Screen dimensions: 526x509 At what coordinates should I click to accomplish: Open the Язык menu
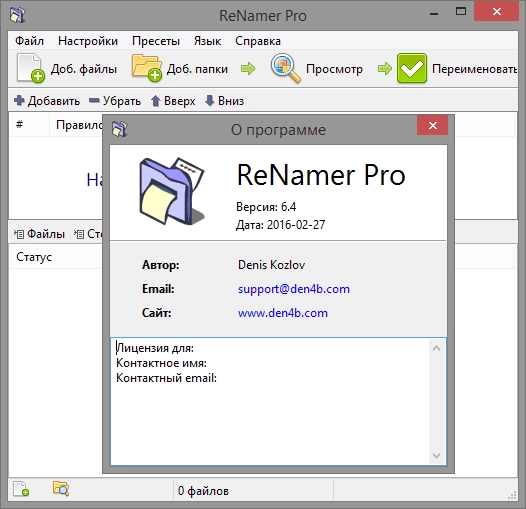(207, 41)
